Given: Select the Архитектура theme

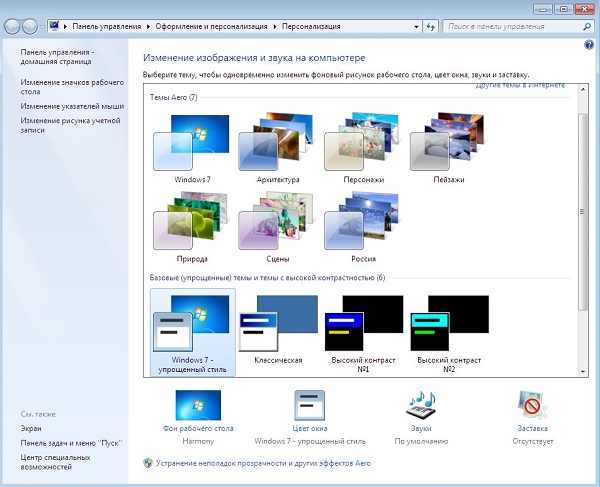Looking at the screenshot, I should click(x=277, y=148).
